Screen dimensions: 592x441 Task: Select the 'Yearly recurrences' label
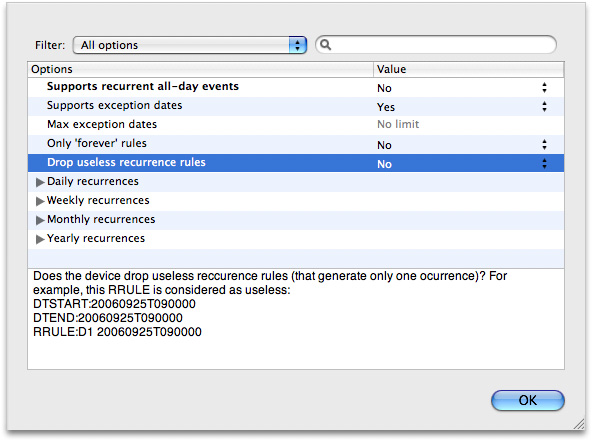(x=96, y=238)
